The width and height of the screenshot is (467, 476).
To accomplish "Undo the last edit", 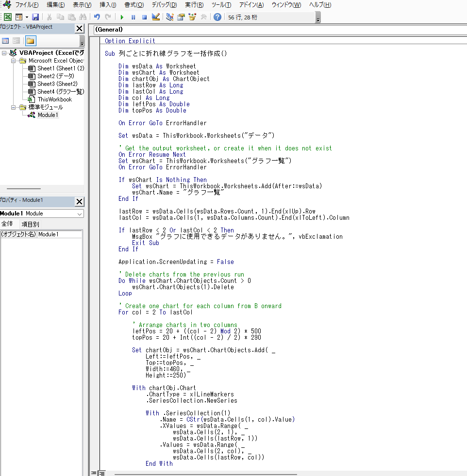I will tap(97, 17).
